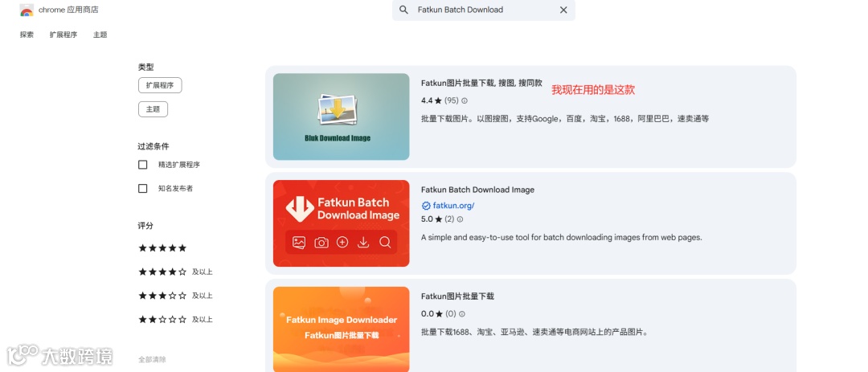Click the 5.0 star rating icon
Image resolution: width=868 pixels, height=372 pixels.
tap(439, 219)
